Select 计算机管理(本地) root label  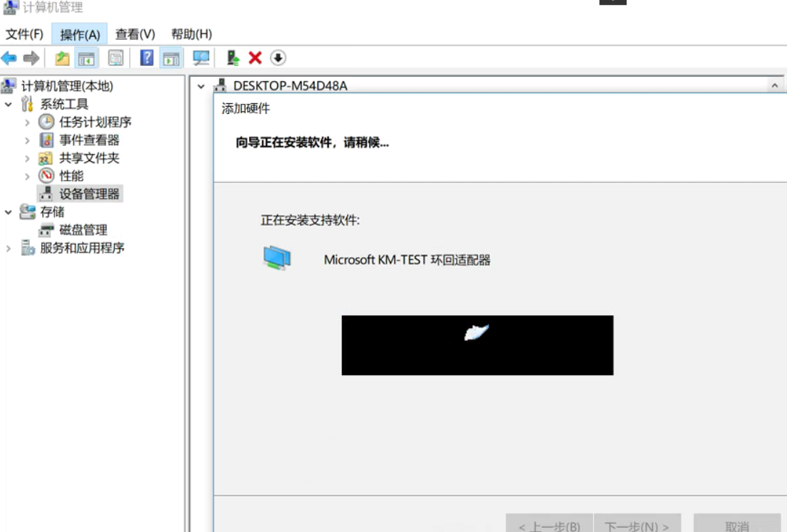pos(67,86)
